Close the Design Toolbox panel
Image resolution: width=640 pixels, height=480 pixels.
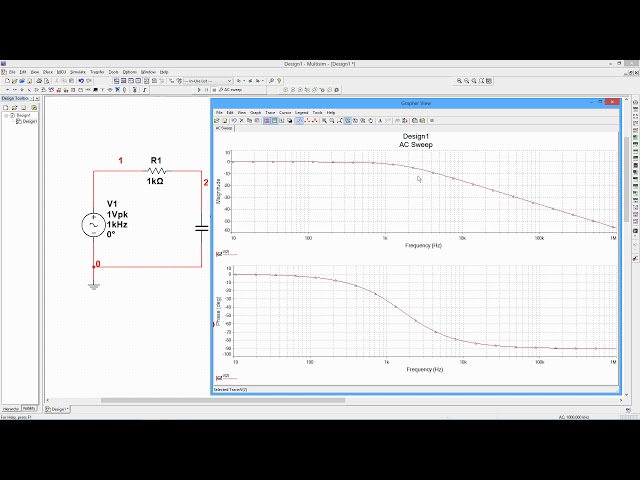pyautogui.click(x=37, y=98)
